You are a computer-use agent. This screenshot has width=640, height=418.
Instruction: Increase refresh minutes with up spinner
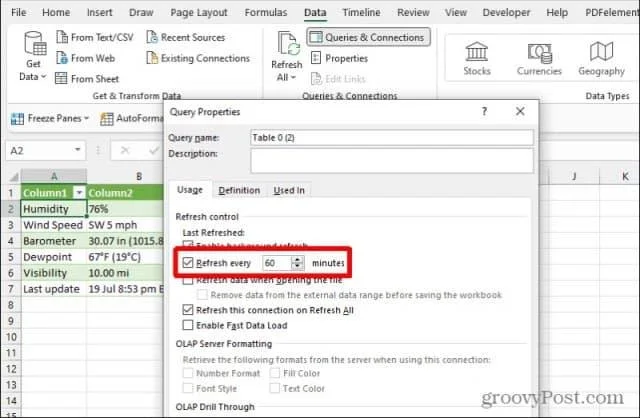point(298,259)
